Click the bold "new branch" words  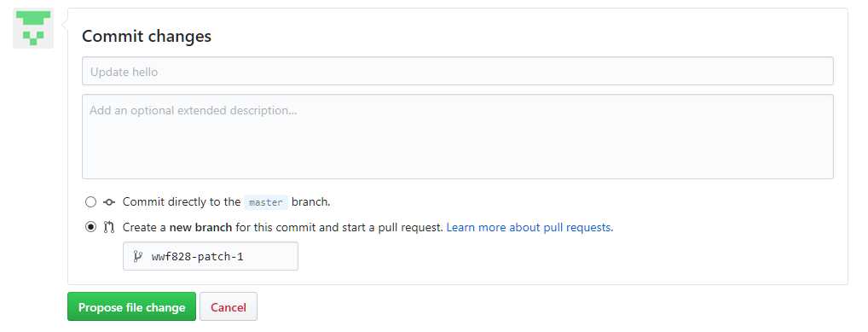[x=200, y=227]
